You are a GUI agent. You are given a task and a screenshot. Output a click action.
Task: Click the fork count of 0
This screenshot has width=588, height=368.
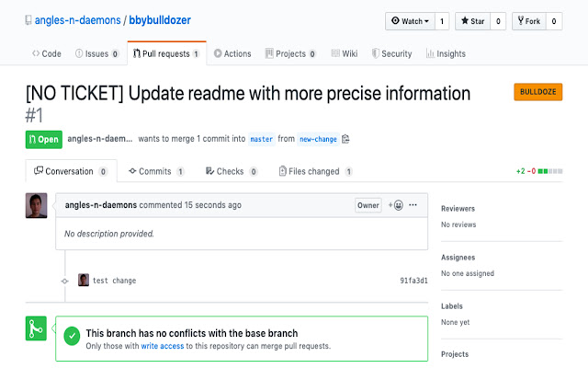554,21
